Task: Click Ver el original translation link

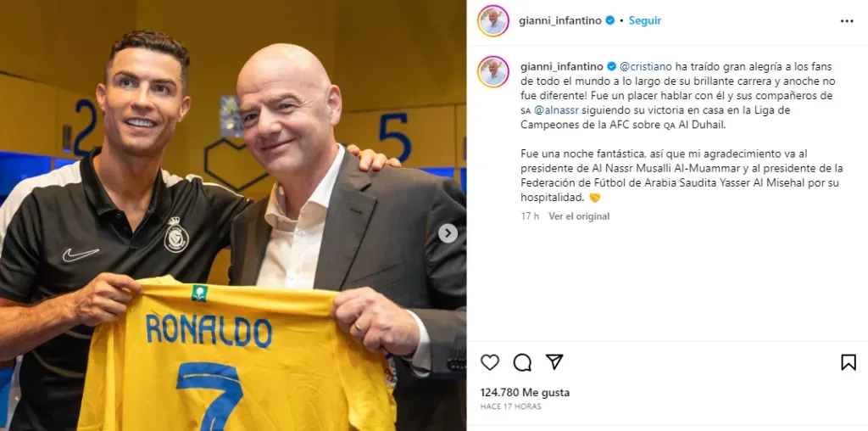Action: coord(579,216)
